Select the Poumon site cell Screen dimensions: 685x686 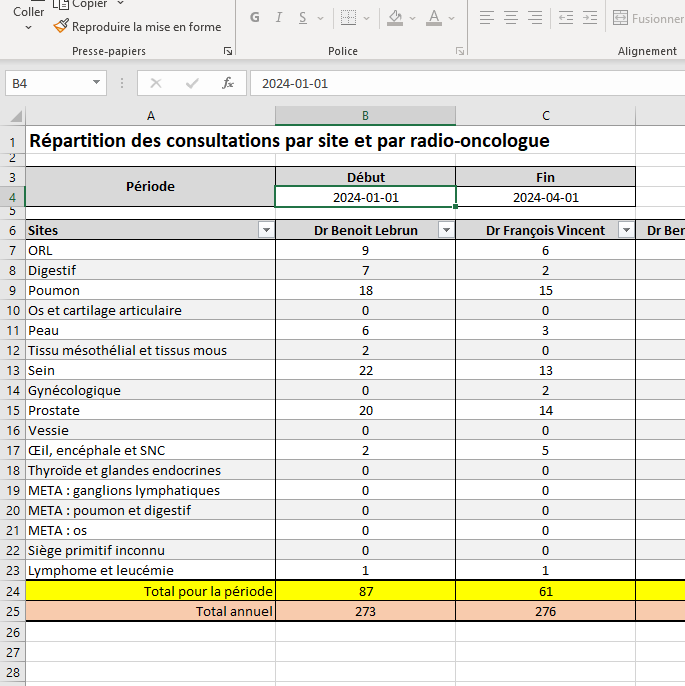(150, 290)
